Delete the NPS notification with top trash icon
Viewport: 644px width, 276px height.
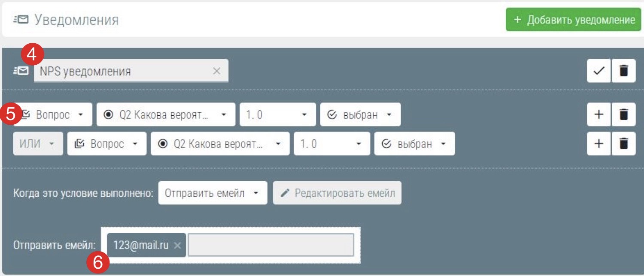point(624,72)
